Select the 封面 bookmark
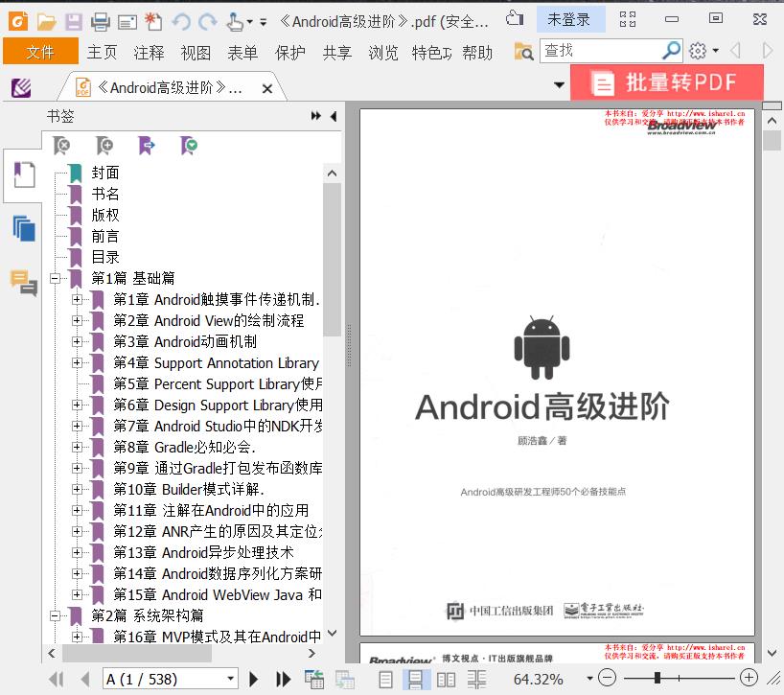 click(x=105, y=173)
